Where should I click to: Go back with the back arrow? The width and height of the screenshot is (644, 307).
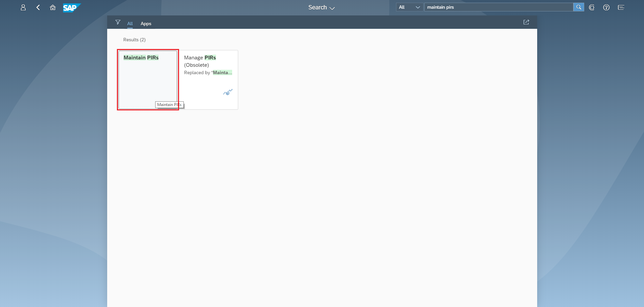pos(38,7)
